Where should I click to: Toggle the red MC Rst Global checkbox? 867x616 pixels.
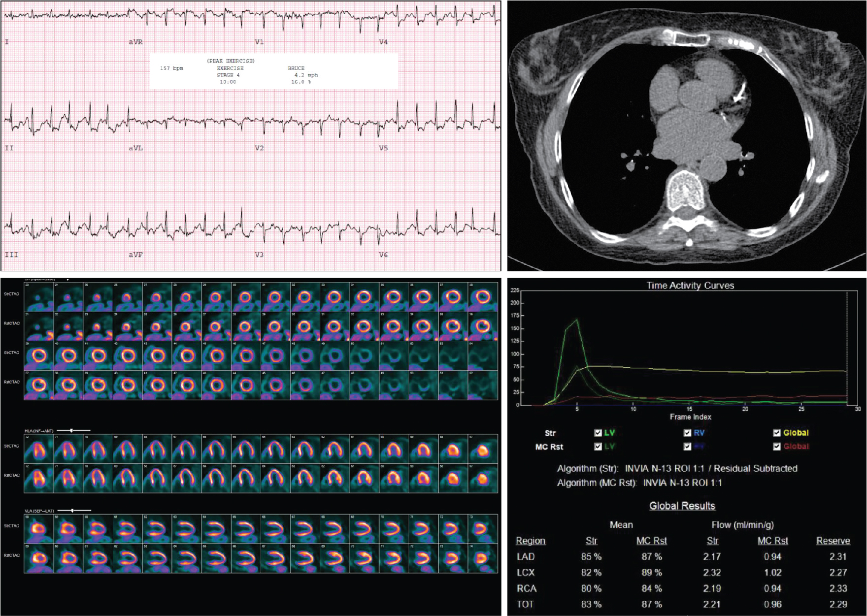click(777, 447)
